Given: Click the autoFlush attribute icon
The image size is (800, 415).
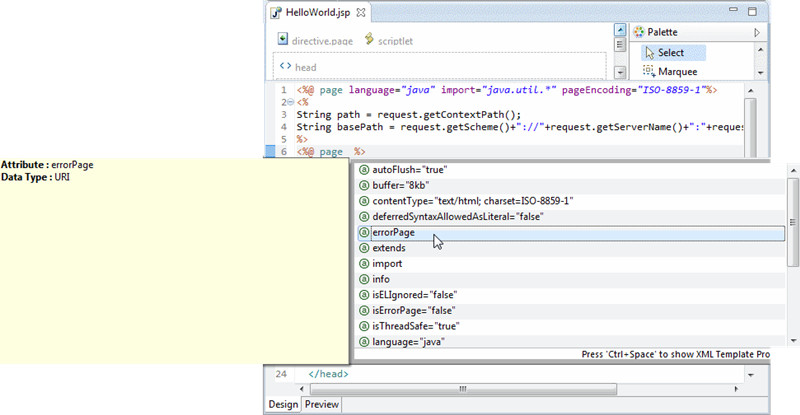Looking at the screenshot, I should coord(364,169).
